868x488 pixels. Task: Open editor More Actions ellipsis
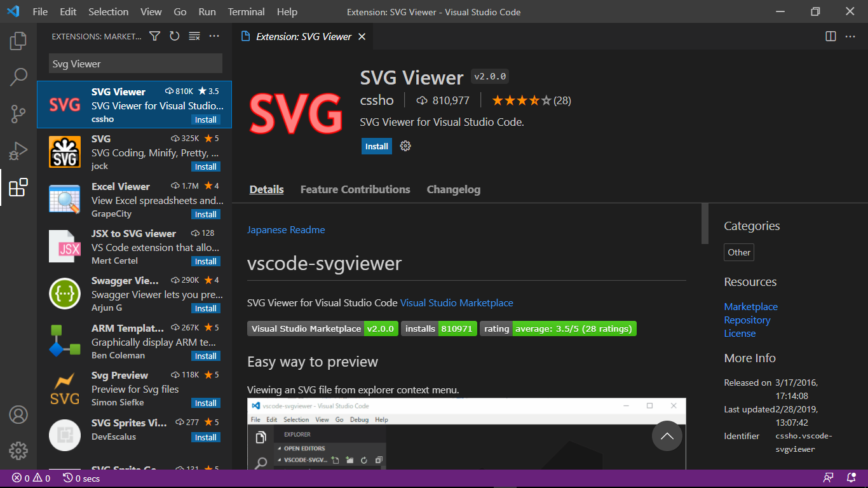pos(850,36)
